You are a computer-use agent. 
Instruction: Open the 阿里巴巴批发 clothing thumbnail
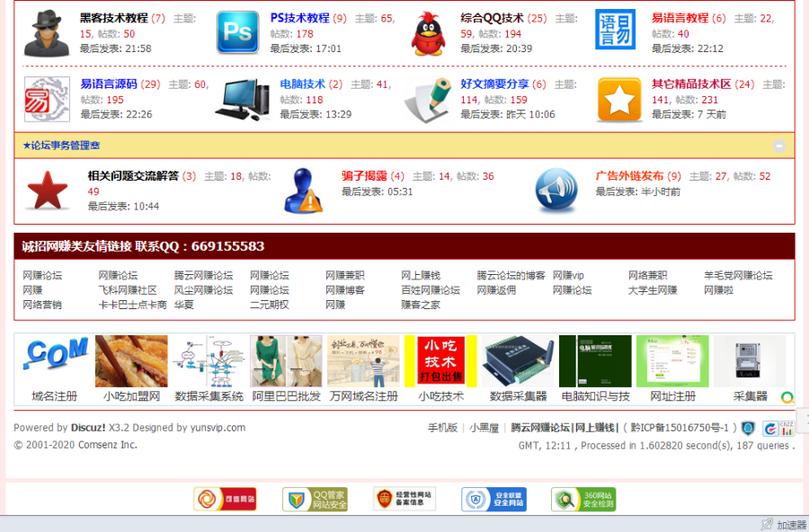tap(287, 361)
